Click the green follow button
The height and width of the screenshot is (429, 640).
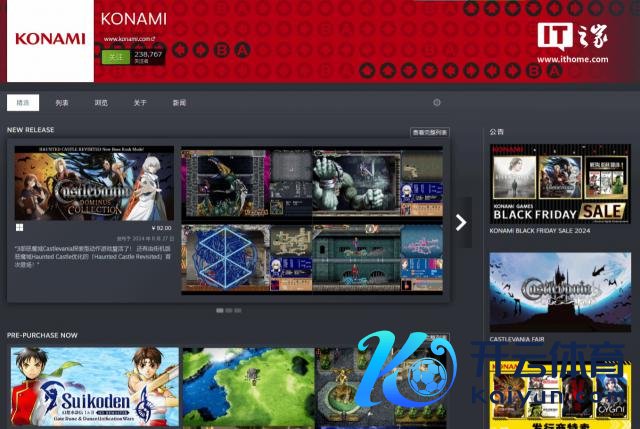(x=114, y=57)
